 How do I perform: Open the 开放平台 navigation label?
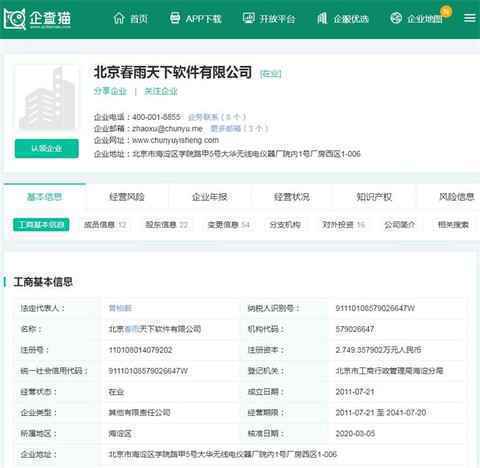click(x=277, y=19)
